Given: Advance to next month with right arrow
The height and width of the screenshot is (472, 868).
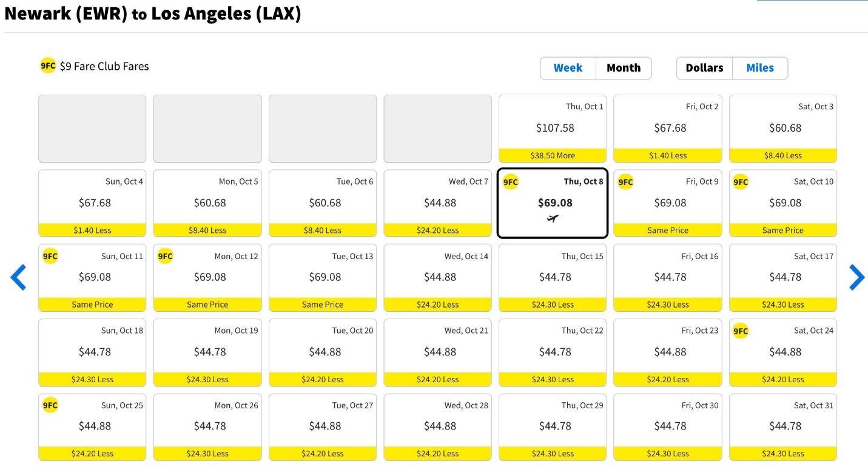Looking at the screenshot, I should pyautogui.click(x=856, y=277).
